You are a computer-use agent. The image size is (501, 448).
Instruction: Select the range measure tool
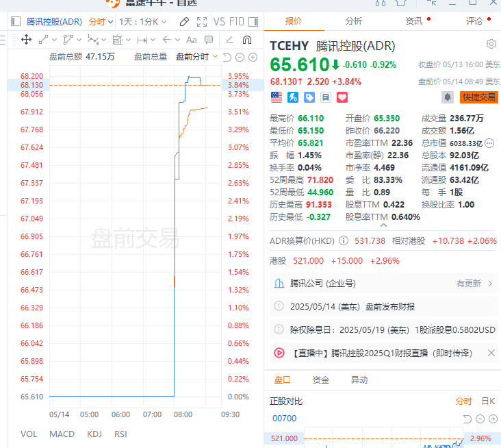pos(142,40)
